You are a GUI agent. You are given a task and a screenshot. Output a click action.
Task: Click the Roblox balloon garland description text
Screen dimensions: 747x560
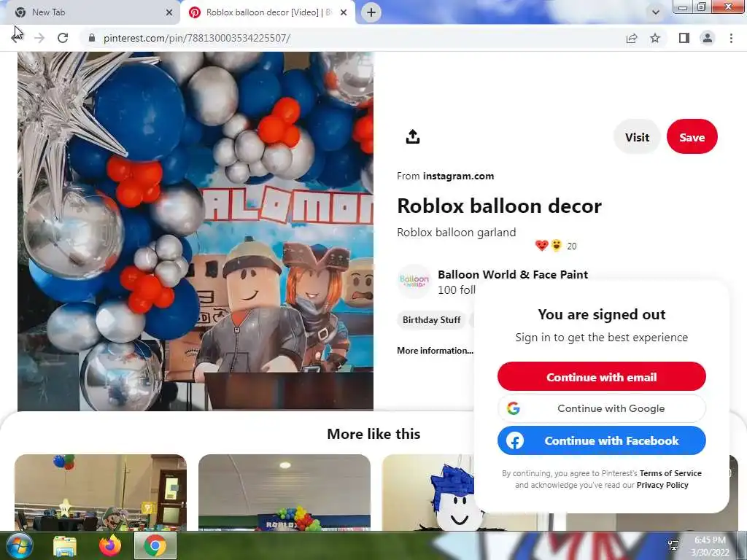click(457, 233)
